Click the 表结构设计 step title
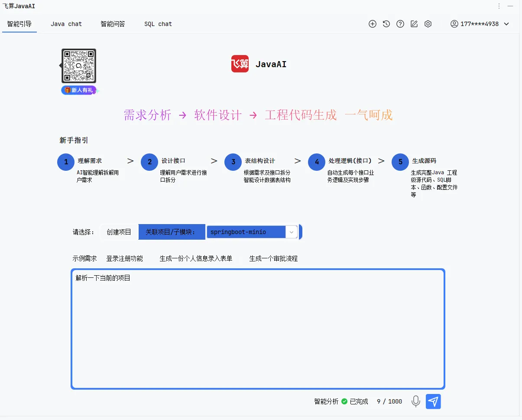This screenshot has height=420, width=522. click(260, 161)
